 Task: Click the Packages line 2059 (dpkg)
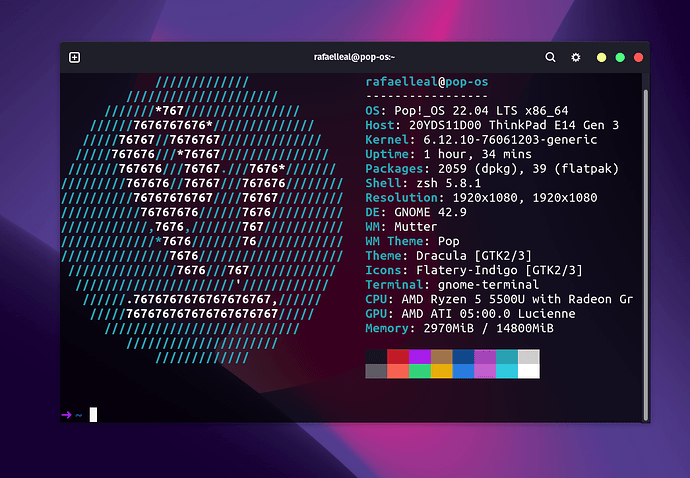point(492,169)
